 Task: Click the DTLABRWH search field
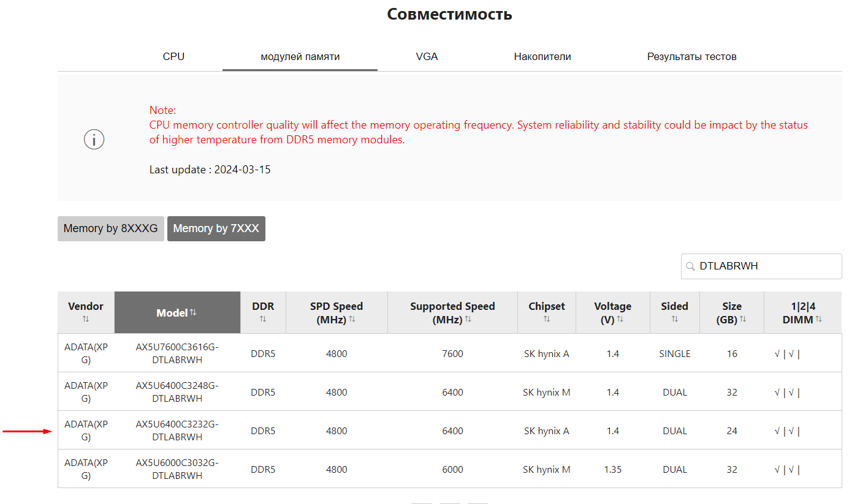point(766,266)
